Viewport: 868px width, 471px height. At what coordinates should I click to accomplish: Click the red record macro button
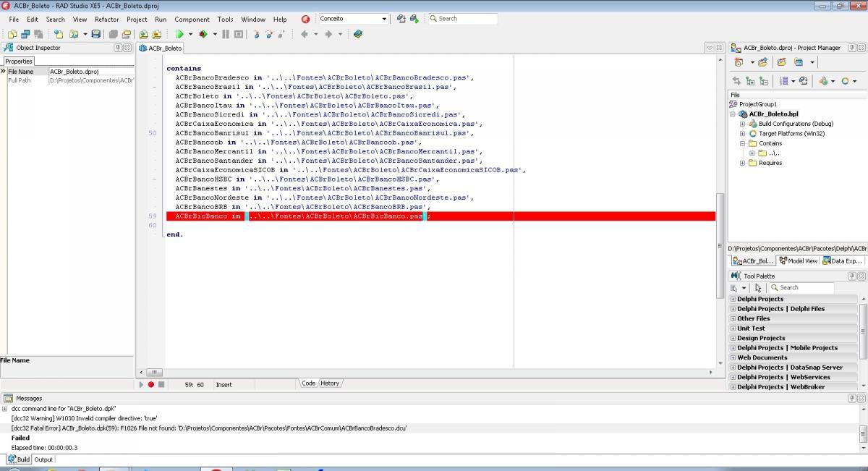point(151,384)
